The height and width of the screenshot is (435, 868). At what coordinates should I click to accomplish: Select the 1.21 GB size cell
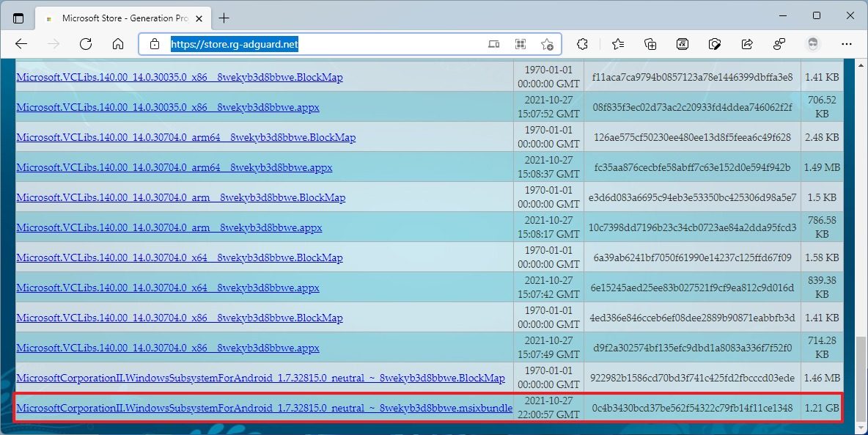tap(822, 408)
